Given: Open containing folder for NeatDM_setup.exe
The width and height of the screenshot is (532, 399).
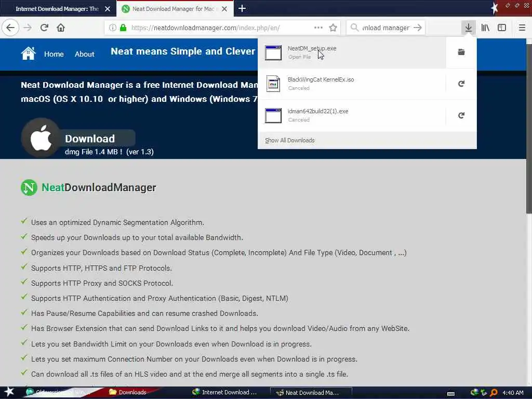Looking at the screenshot, I should click(x=461, y=52).
